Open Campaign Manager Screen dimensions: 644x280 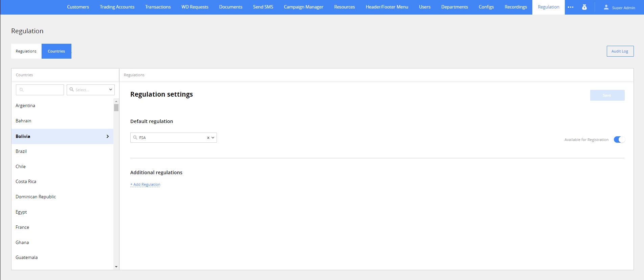tap(304, 7)
